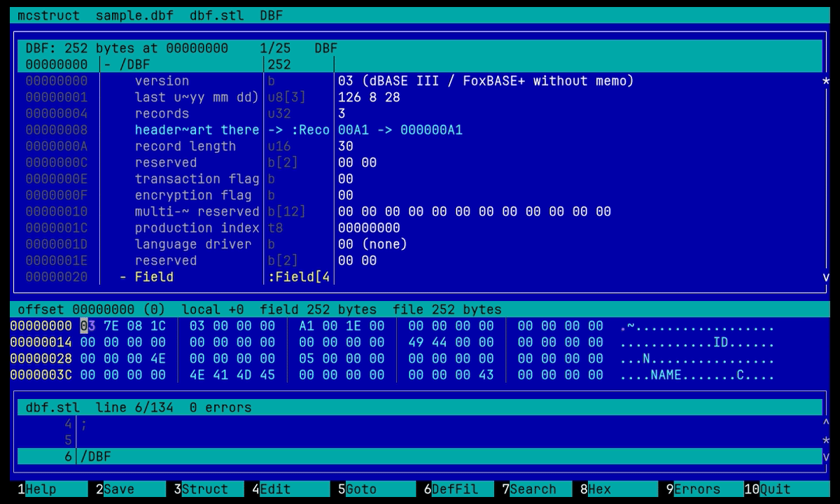Image resolution: width=840 pixels, height=504 pixels.
Task: Click hex row offset 00000014
Action: coord(41,342)
